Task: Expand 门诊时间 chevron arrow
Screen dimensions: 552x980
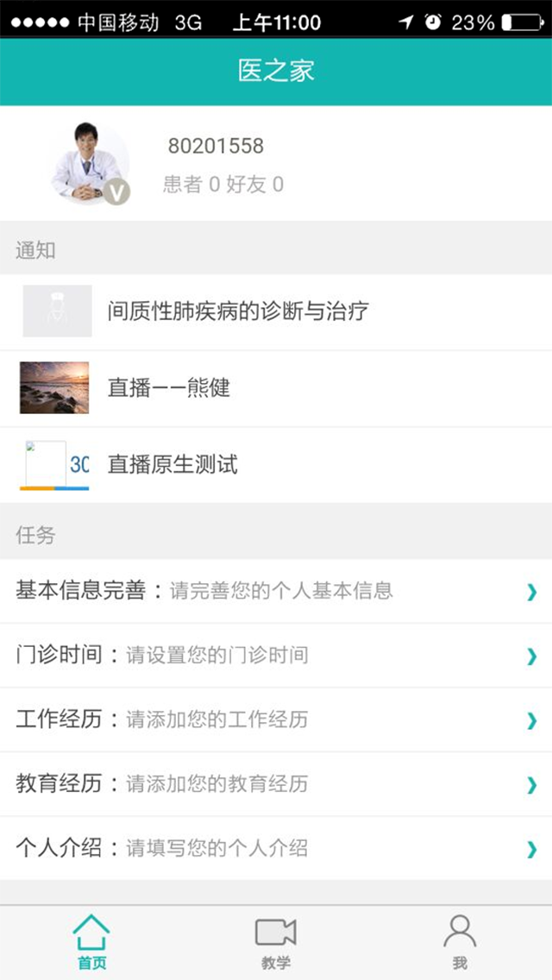Action: [x=531, y=656]
